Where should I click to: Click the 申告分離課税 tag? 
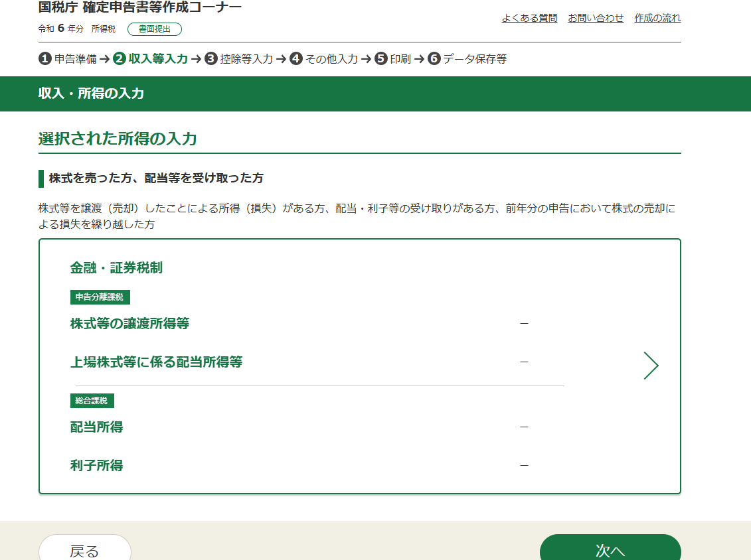tap(100, 297)
